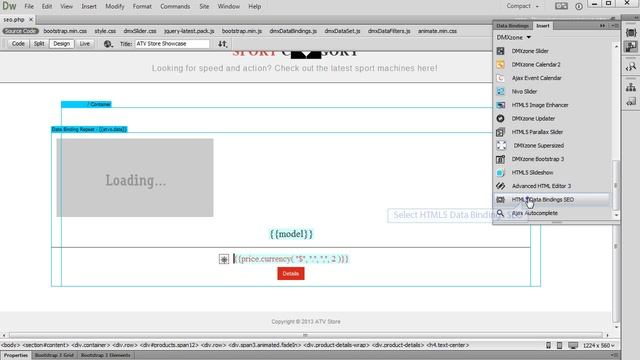Open related file animate.min.css
The image size is (640, 360).
click(x=437, y=31)
